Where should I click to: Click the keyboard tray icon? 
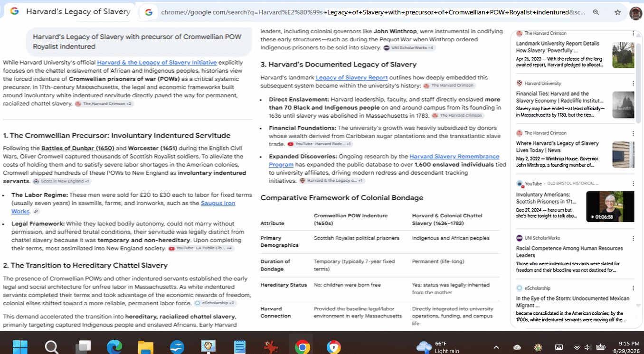click(559, 347)
